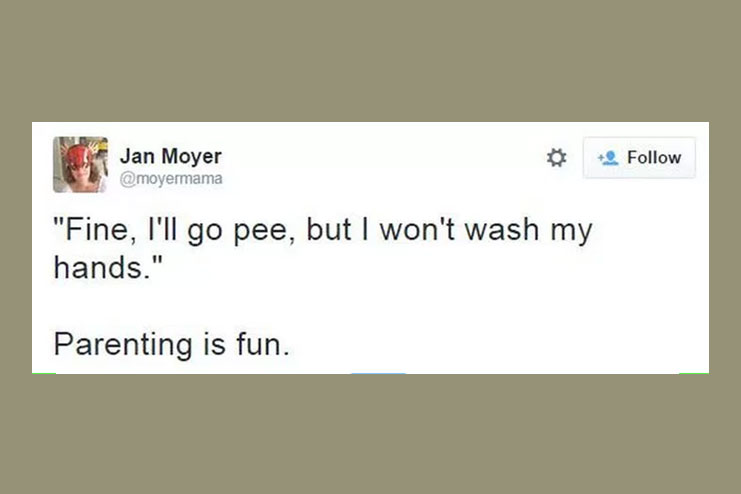Click the red mask in the avatar photo
The image size is (741, 494).
pyautogui.click(x=78, y=156)
